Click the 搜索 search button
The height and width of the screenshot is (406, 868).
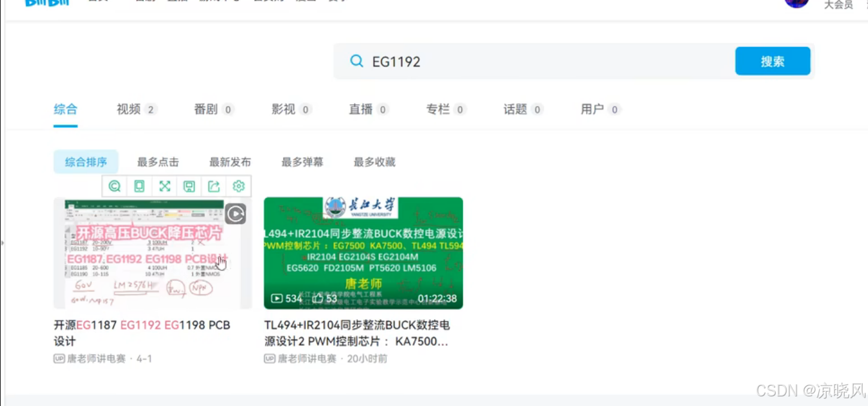pyautogui.click(x=773, y=61)
